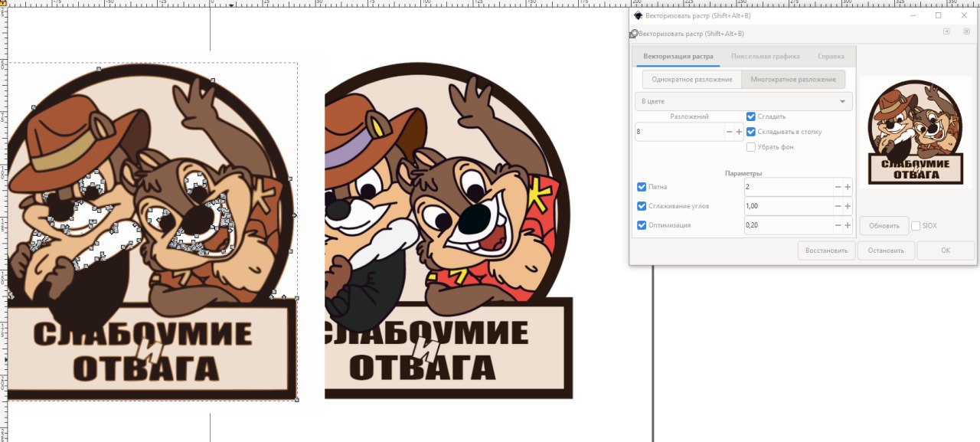
Task: Open the В цвете mode dropdown
Action: 743,101
